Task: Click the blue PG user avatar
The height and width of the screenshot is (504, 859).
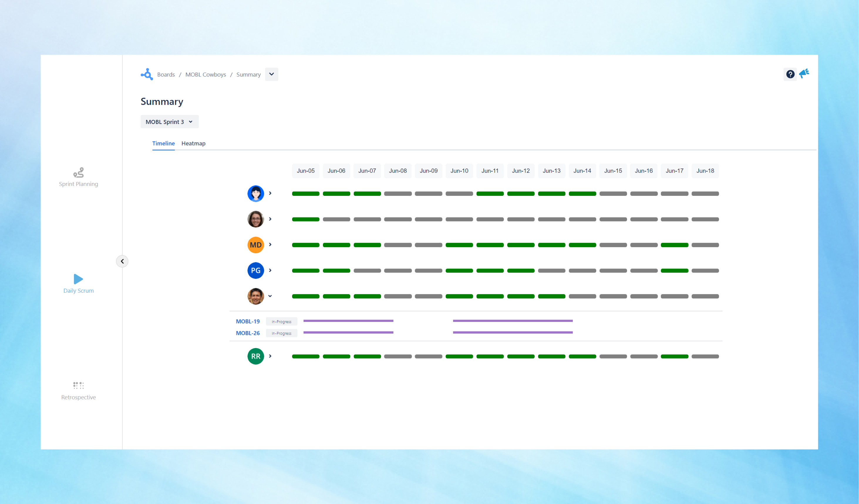Action: click(x=256, y=270)
